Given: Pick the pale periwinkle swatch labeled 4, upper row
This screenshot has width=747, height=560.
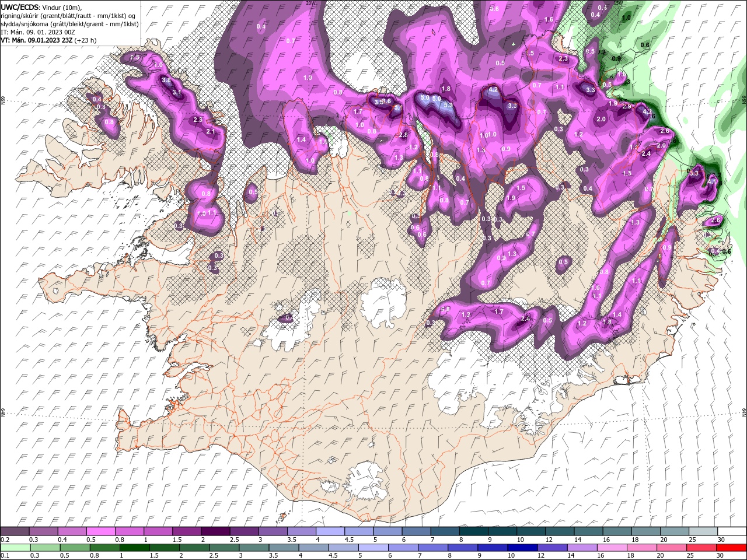Looking at the screenshot, I should [x=329, y=531].
